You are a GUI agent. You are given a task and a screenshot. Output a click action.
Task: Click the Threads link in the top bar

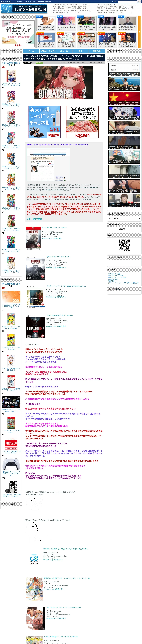click(26, 2)
